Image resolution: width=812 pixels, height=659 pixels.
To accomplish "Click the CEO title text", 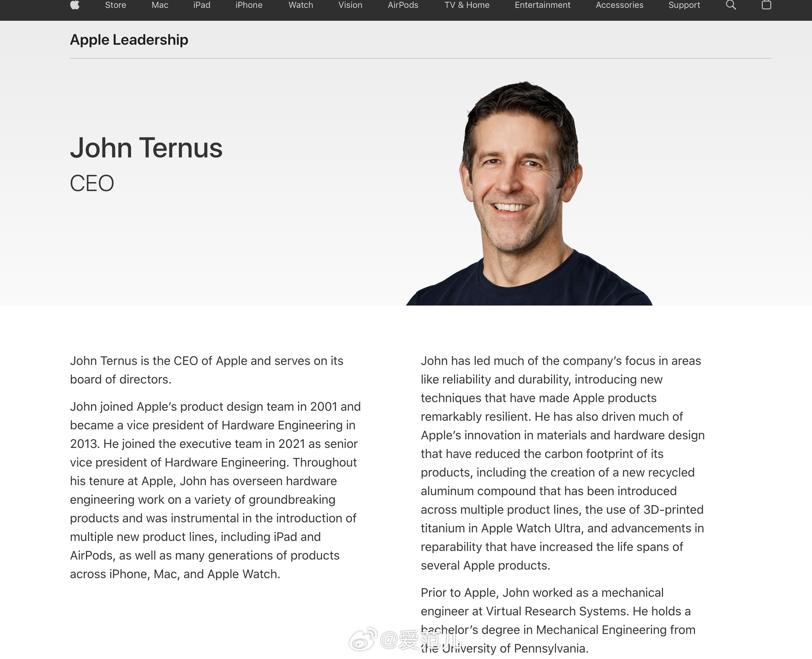I will click(x=92, y=183).
